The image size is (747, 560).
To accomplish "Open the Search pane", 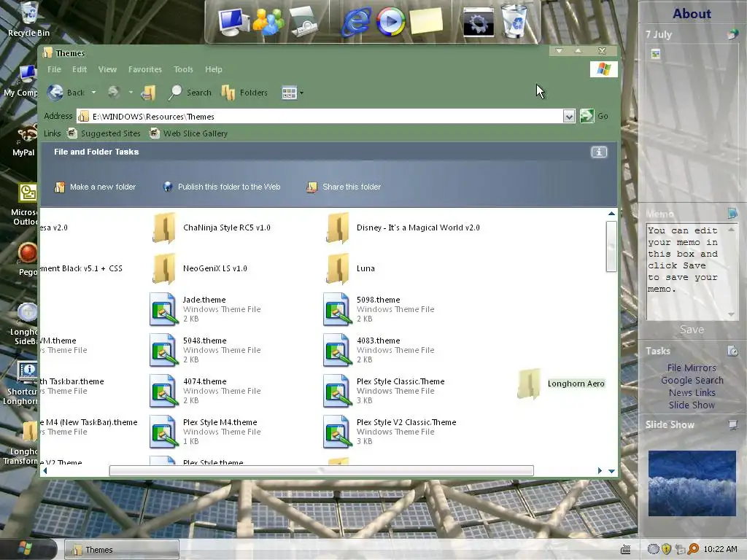I will (x=190, y=93).
